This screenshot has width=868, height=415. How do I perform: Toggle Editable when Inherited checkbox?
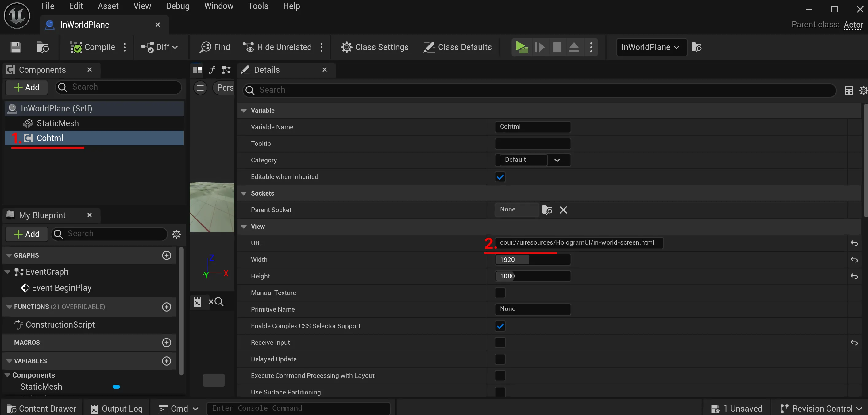pyautogui.click(x=500, y=177)
